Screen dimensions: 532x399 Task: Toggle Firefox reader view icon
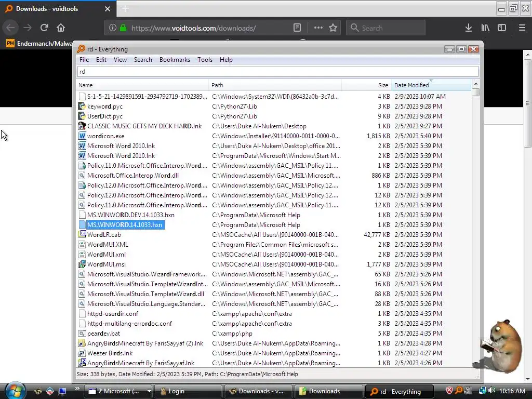(x=297, y=28)
